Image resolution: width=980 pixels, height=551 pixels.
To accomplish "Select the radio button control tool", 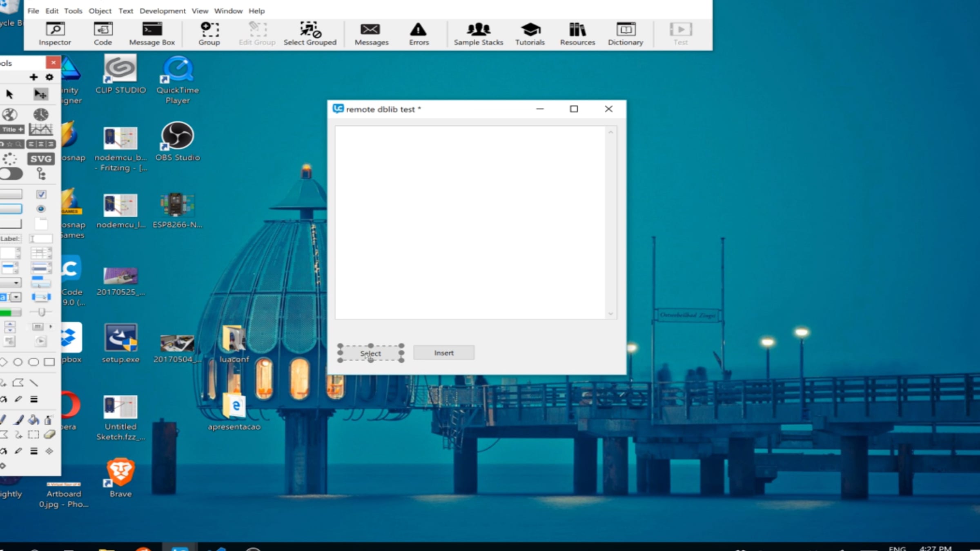I will point(41,209).
